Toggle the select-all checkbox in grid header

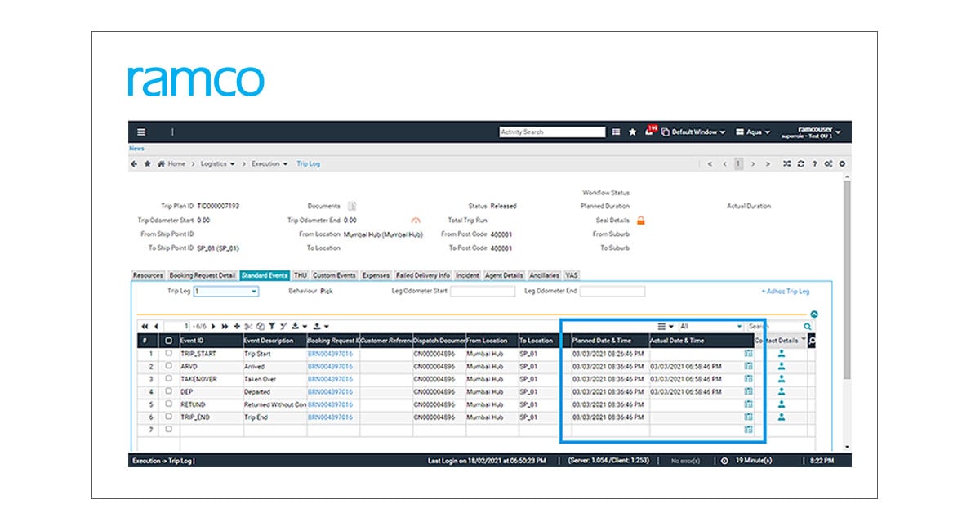(169, 341)
